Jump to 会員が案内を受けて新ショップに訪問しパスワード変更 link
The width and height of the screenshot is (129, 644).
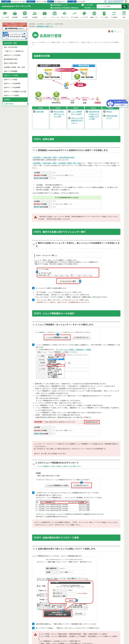click(x=94, y=115)
